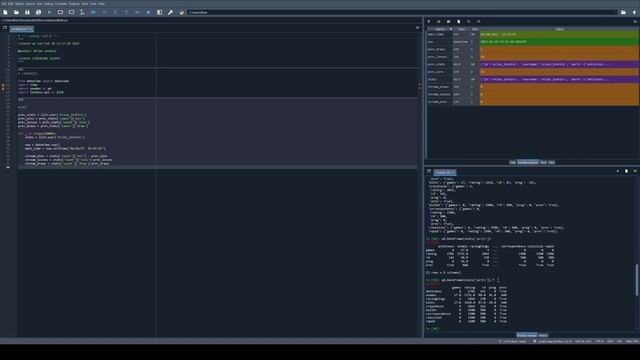Open Variable Explorer options menu
The width and height of the screenshot is (640, 360).
635,21
